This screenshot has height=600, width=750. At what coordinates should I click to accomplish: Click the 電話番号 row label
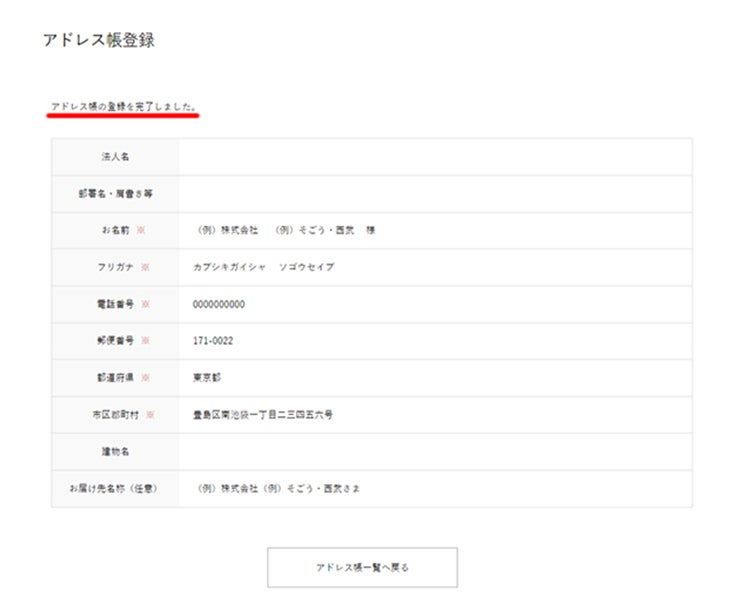(x=115, y=304)
